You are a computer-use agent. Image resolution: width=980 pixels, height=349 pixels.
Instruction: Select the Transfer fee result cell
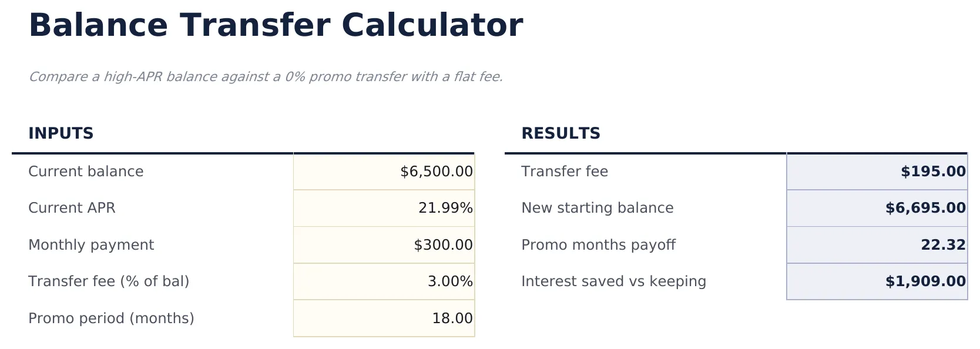click(875, 172)
